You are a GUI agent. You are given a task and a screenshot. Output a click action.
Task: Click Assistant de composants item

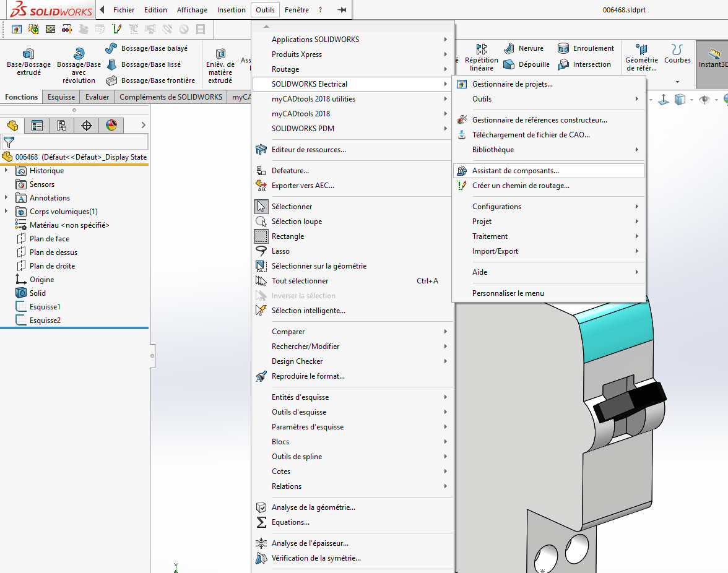coord(548,171)
